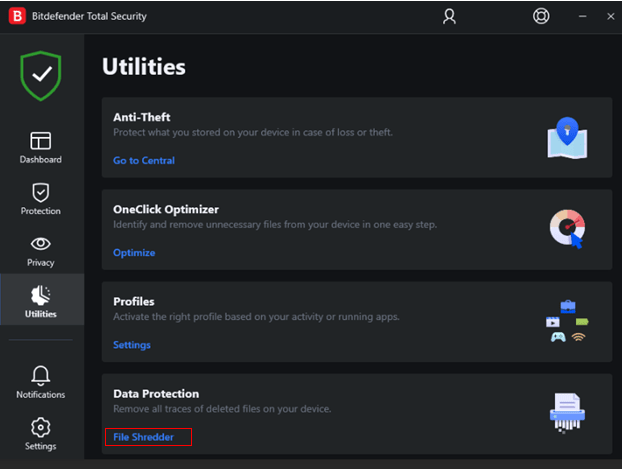622x469 pixels.
Task: Click the green shield status icon
Action: (41, 75)
